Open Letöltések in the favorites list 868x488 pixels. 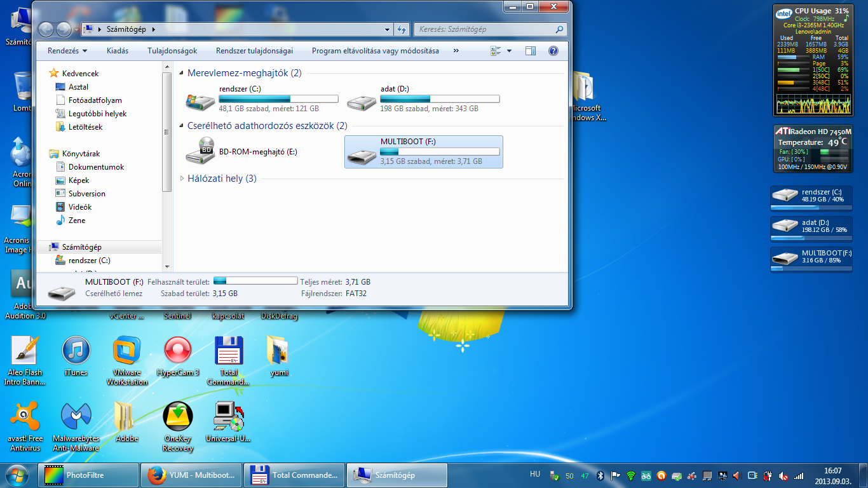pyautogui.click(x=85, y=127)
